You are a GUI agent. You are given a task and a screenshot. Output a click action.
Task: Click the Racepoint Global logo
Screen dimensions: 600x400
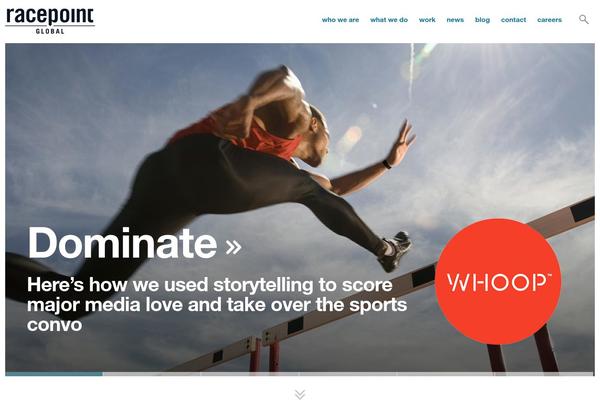50,20
